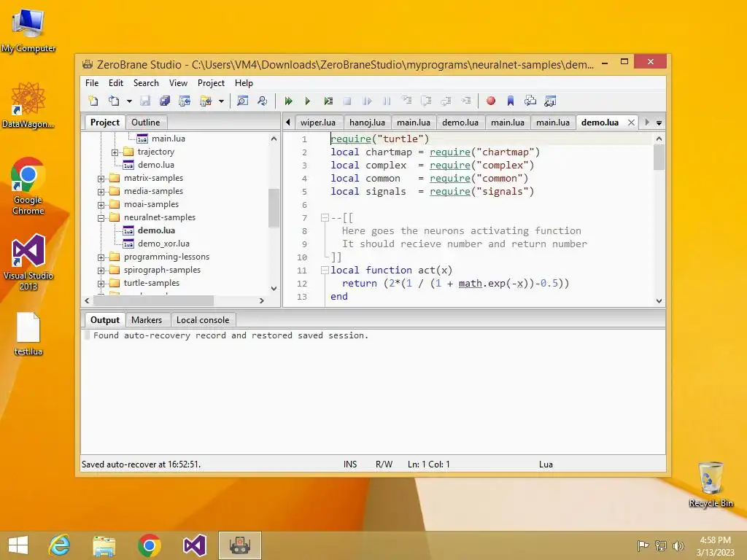Click the Open file toolbar icon
This screenshot has width=747, height=560.
click(114, 101)
